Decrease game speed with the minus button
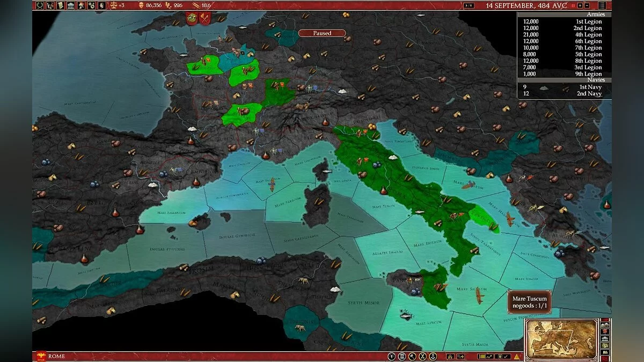 point(587,5)
